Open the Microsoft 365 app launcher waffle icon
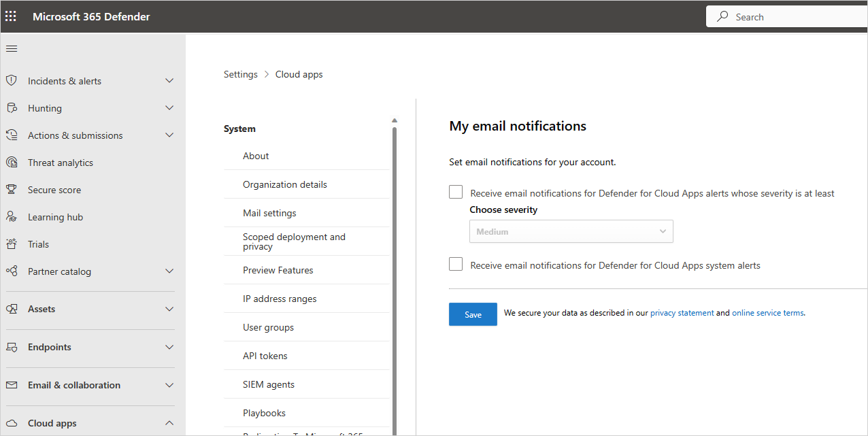Image resolution: width=868 pixels, height=436 pixels. click(x=10, y=15)
